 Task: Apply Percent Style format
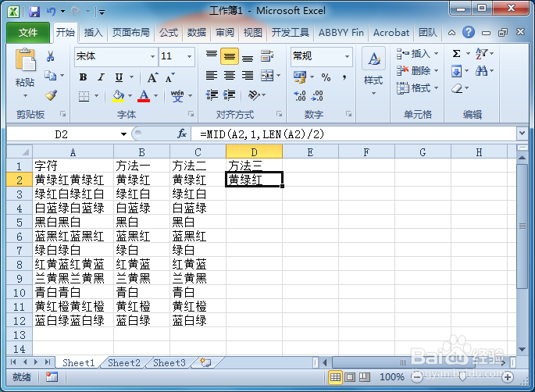[x=326, y=77]
